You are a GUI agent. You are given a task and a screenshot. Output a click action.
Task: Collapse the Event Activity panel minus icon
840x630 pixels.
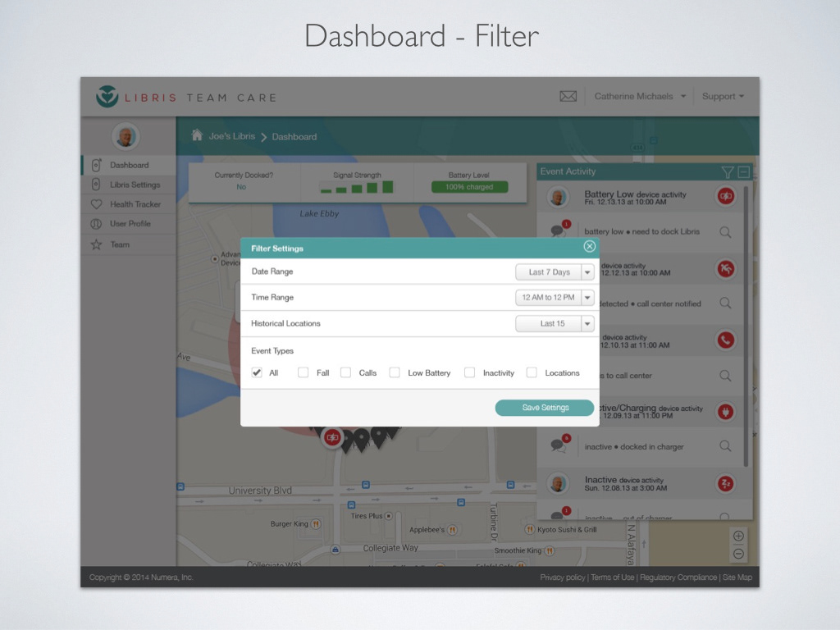click(x=743, y=172)
